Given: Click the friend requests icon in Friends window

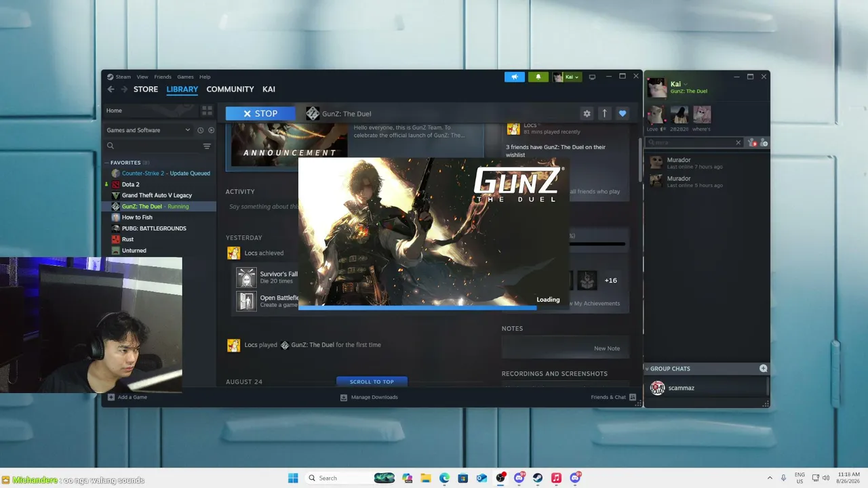Looking at the screenshot, I should click(752, 143).
